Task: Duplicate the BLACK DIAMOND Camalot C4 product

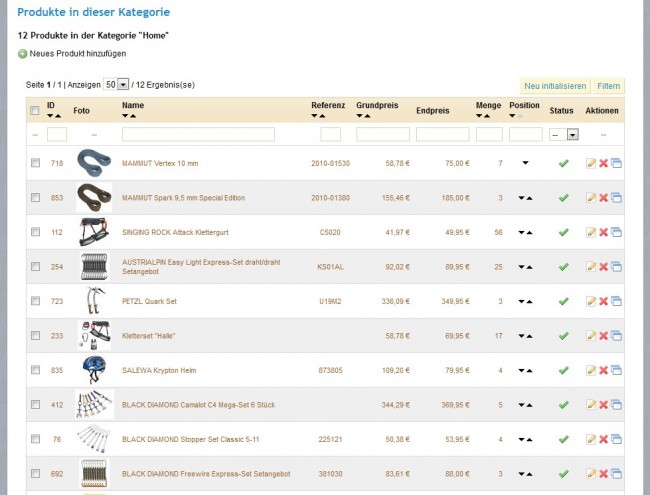Action: pyautogui.click(x=616, y=405)
